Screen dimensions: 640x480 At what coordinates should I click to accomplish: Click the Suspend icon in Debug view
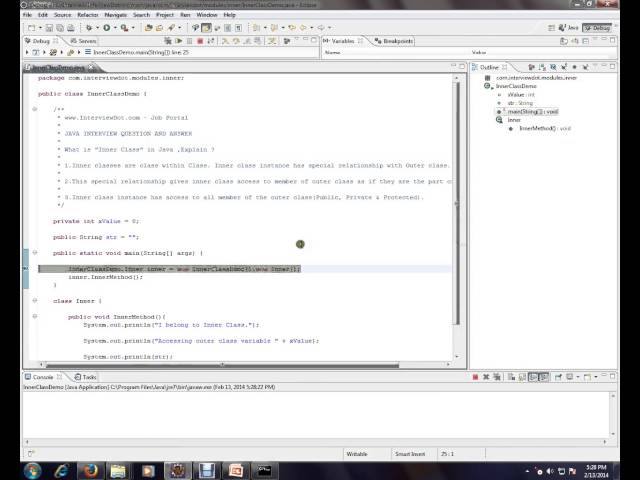point(189,41)
